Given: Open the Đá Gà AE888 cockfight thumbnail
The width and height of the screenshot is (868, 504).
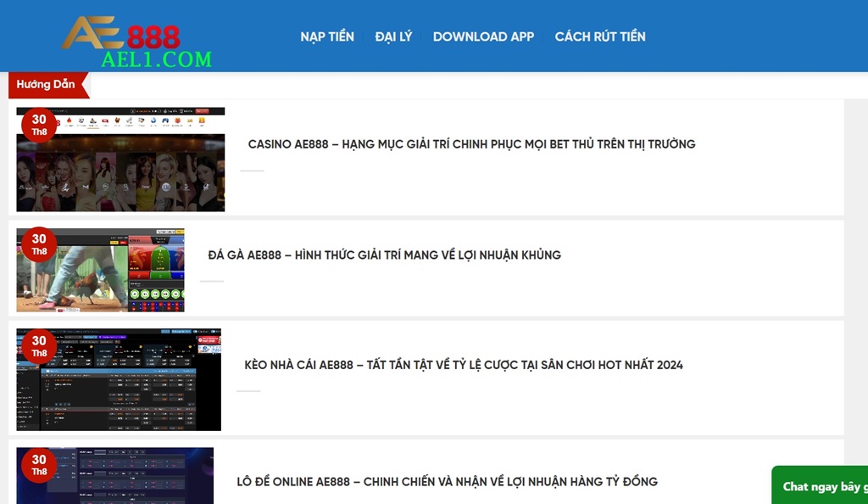Looking at the screenshot, I should pos(100,271).
